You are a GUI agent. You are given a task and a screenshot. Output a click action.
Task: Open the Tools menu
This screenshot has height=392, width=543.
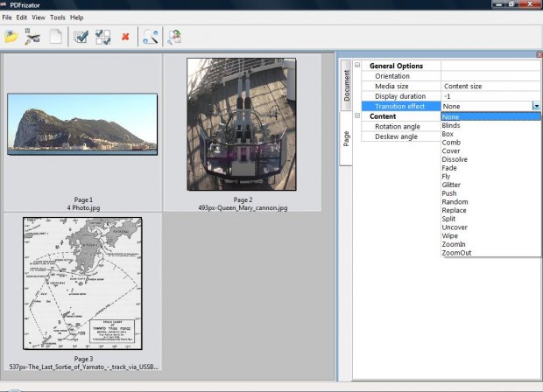point(58,17)
